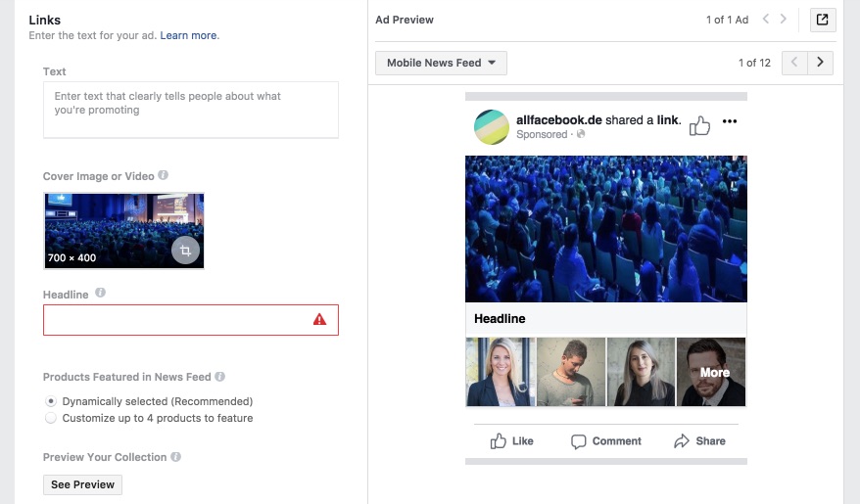
Task: Click the Headline text in ad preview
Action: coord(500,319)
